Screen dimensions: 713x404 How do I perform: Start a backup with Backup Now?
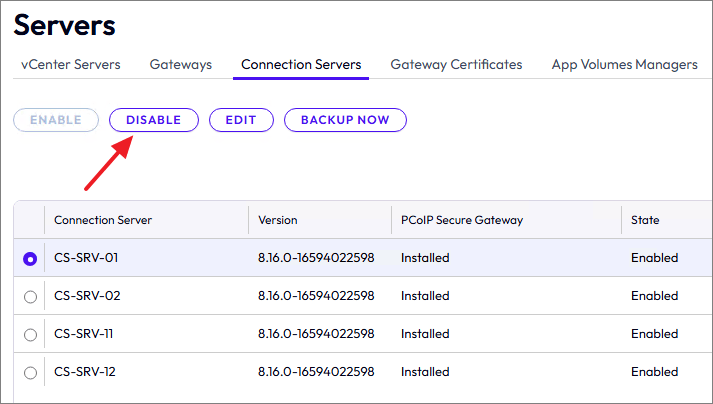[345, 120]
